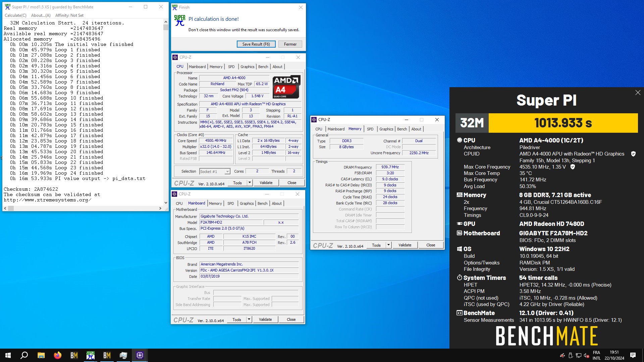The width and height of the screenshot is (644, 362).
Task: Open File Explorer from the taskbar
Action: [x=41, y=355]
